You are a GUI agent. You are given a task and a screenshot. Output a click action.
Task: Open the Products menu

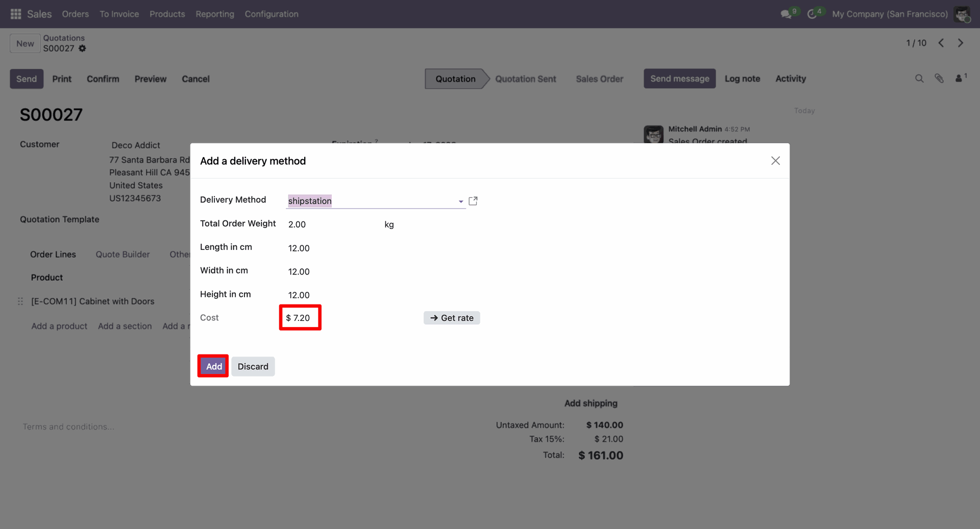point(167,14)
